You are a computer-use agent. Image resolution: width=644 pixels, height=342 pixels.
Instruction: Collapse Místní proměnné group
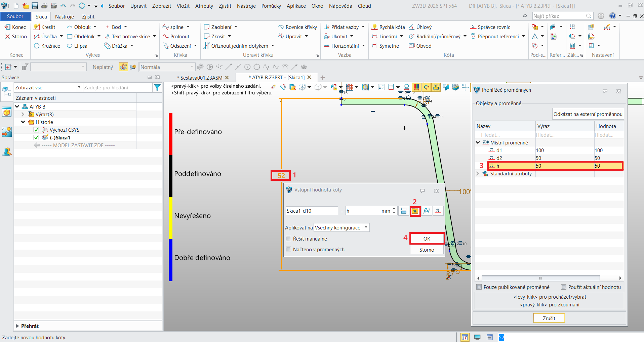pos(478,142)
